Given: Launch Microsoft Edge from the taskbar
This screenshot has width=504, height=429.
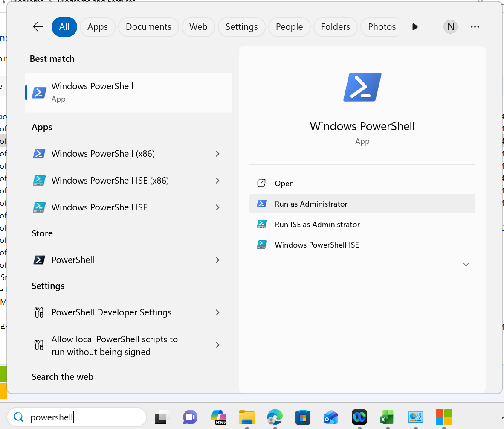Looking at the screenshot, I should [275, 417].
